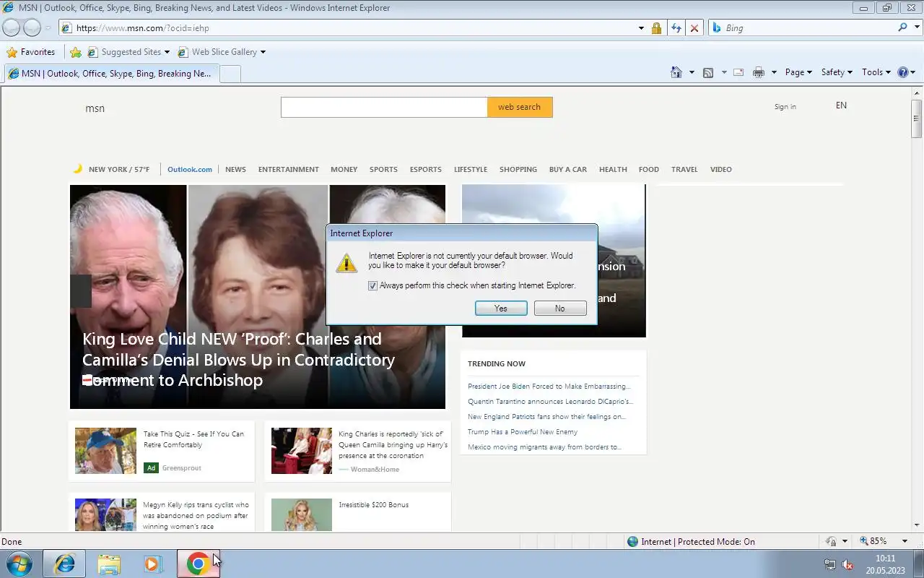Stop loading with the red X icon
The height and width of the screenshot is (578, 924).
(x=694, y=27)
